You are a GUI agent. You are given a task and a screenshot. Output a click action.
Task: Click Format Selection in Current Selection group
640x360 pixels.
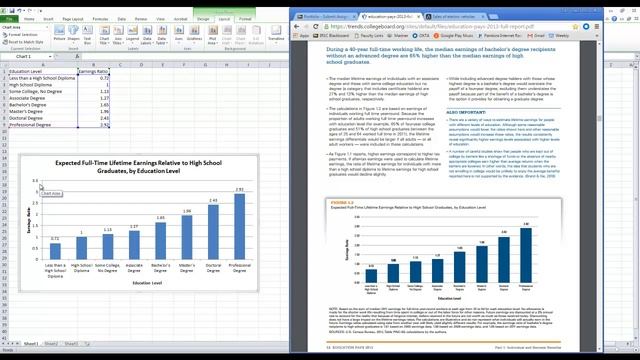tap(20, 35)
